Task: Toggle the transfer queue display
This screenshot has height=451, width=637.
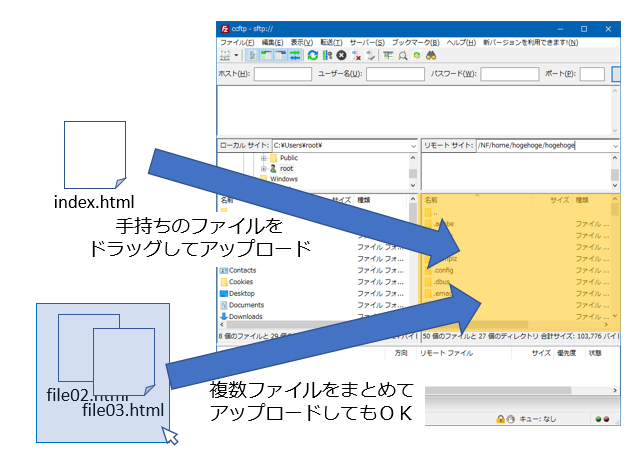Action: point(295,56)
